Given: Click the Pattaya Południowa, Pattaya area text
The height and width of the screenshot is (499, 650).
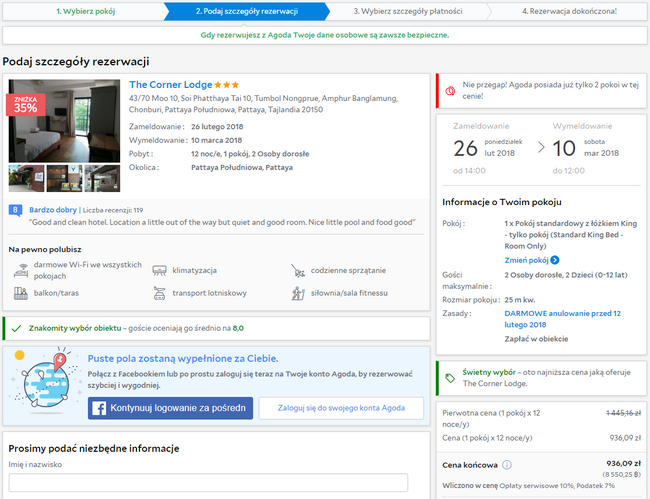Looking at the screenshot, I should point(242,167).
